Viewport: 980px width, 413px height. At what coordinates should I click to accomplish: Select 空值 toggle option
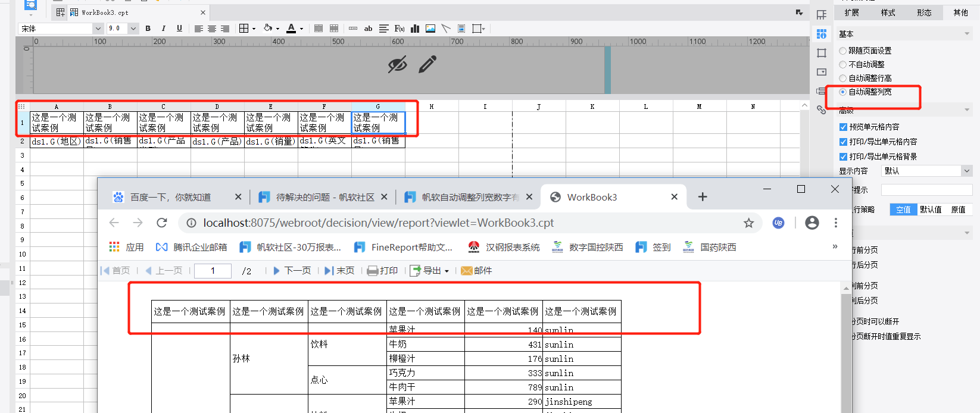[903, 209]
